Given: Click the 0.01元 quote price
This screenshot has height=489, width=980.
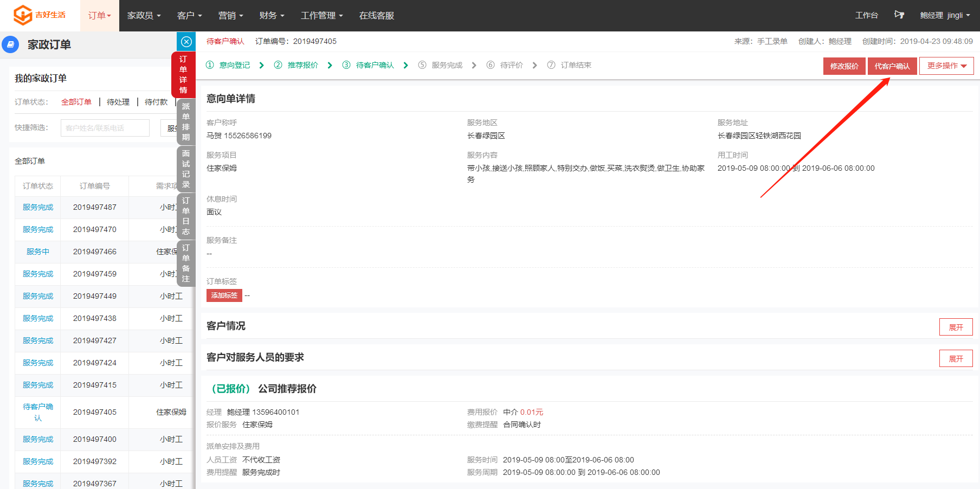Looking at the screenshot, I should pos(532,412).
